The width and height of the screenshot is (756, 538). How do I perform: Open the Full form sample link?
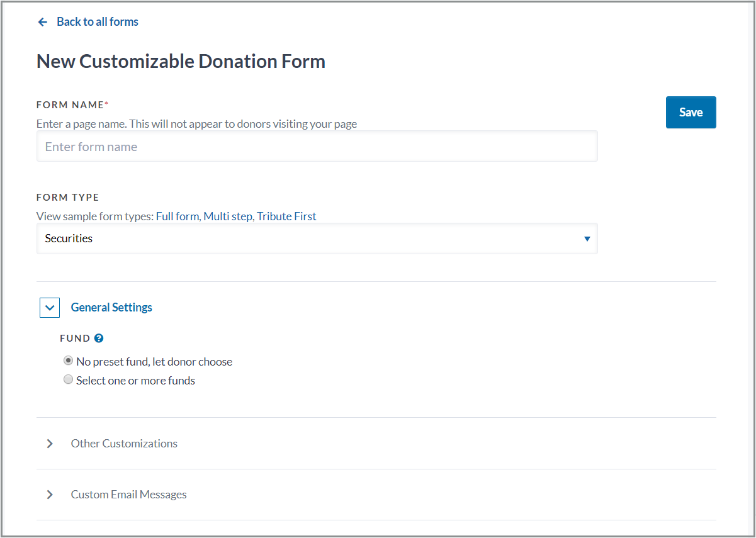(178, 216)
